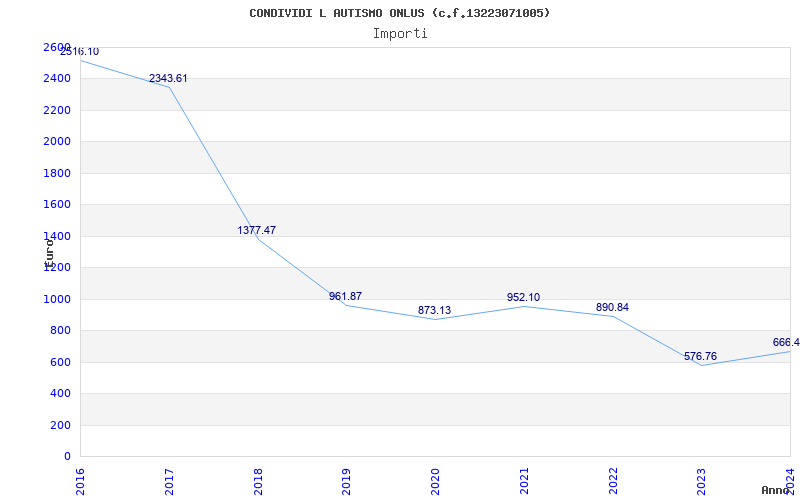
Task: Select the data label 873.13
Action: (434, 310)
